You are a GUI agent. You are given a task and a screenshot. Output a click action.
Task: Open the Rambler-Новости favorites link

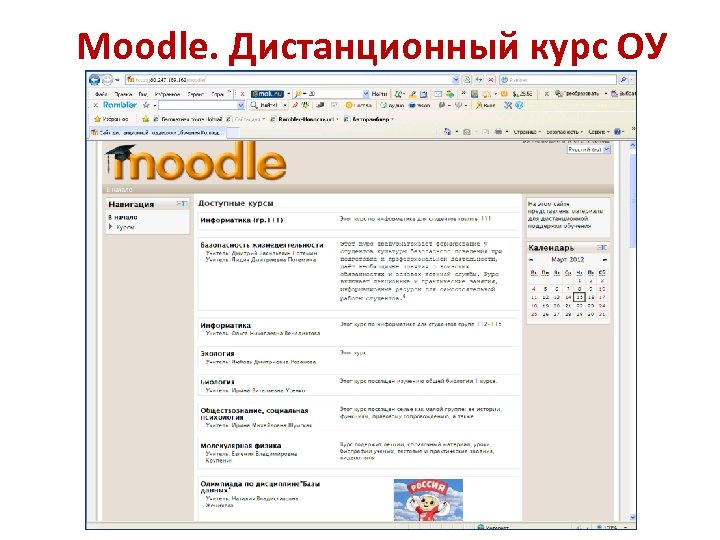[304, 119]
